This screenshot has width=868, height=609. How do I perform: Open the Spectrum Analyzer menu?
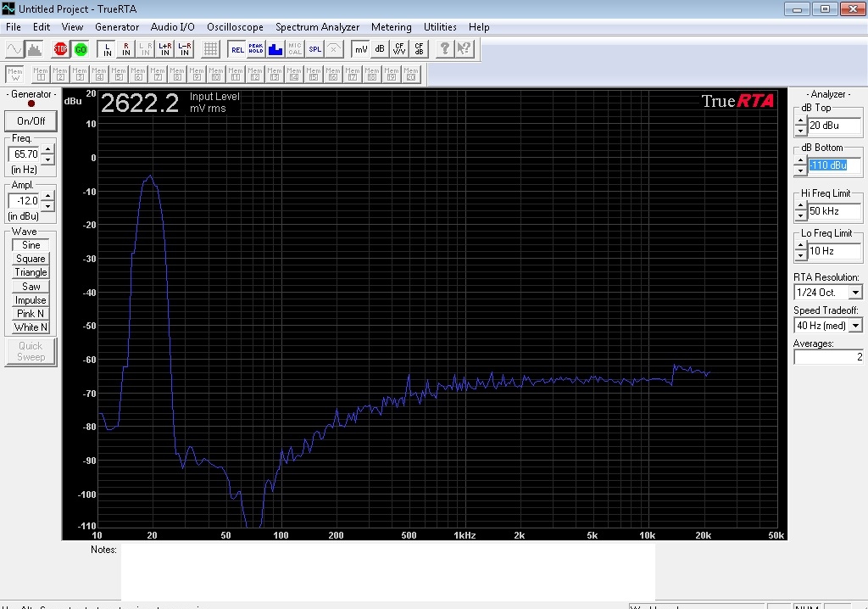coord(317,27)
